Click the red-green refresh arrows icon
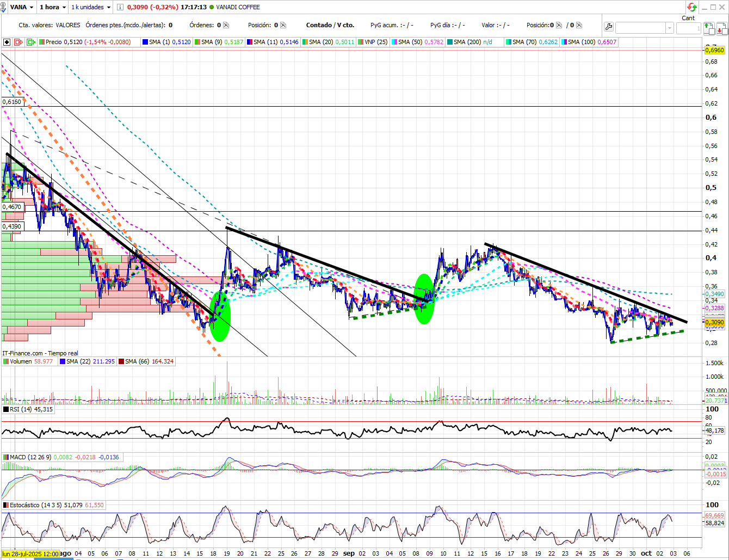729x560 pixels. click(692, 7)
